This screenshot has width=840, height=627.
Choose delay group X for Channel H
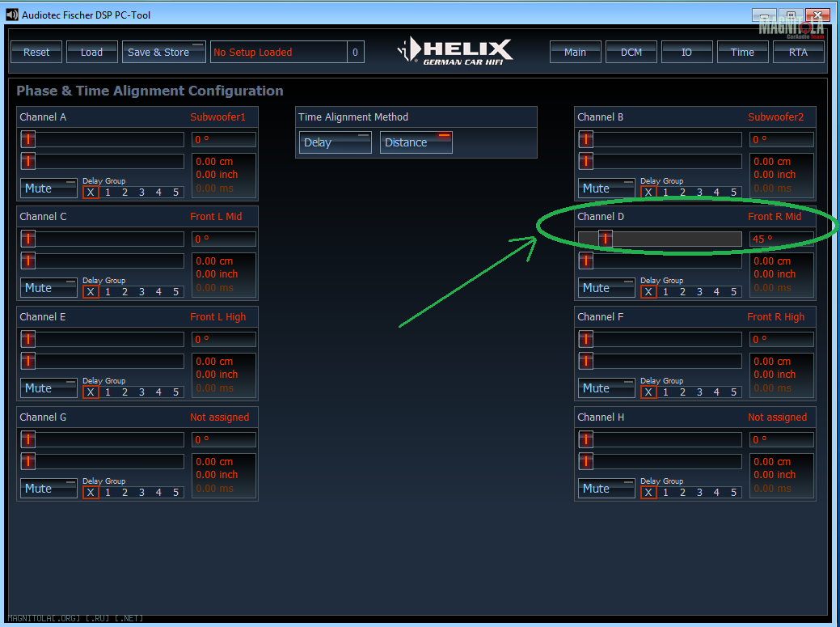[x=648, y=493]
